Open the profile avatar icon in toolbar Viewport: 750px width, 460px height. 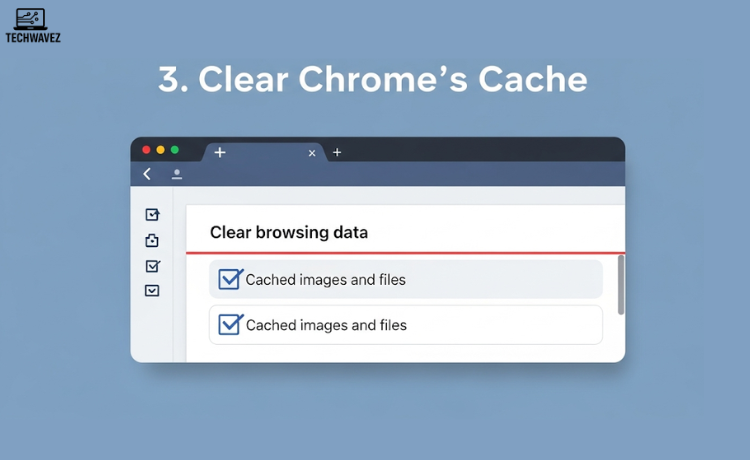(177, 174)
